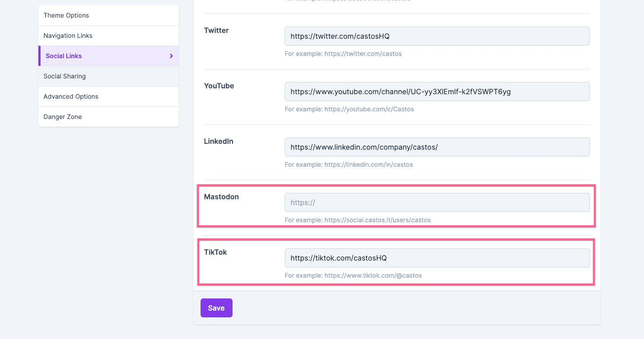The height and width of the screenshot is (339, 644).
Task: Click the example text 'https://youtube.com/c/Castos'
Action: point(369,109)
